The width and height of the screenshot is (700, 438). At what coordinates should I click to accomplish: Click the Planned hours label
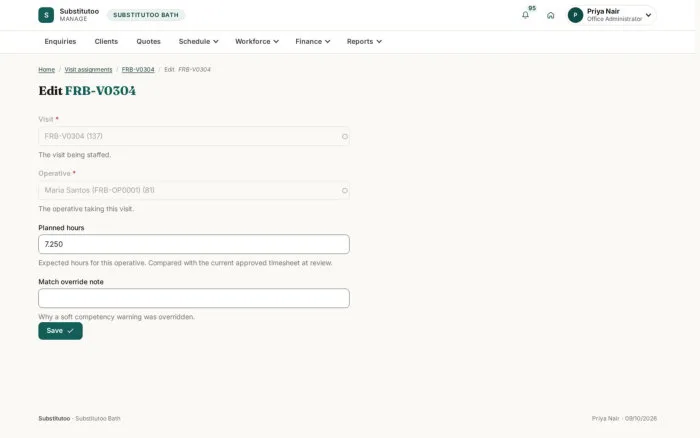(x=61, y=228)
